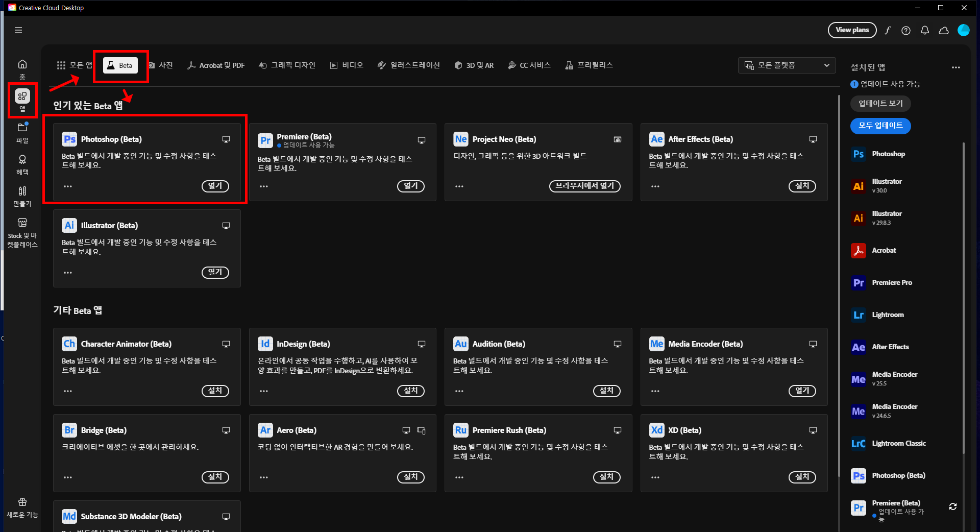Open Media Encoder (Beta) with 열기 button
This screenshot has width=980, height=532.
[x=802, y=391]
